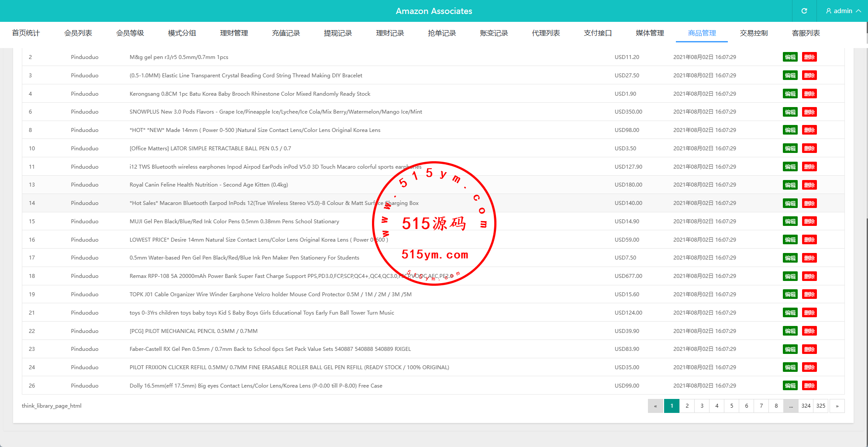Screen dimensions: 868x447
Task: Open page 324 in pagination
Action: coord(806,406)
